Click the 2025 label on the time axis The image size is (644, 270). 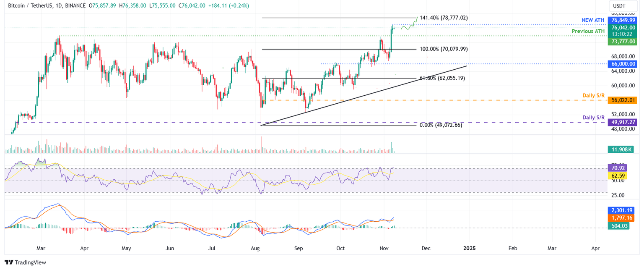point(469,248)
